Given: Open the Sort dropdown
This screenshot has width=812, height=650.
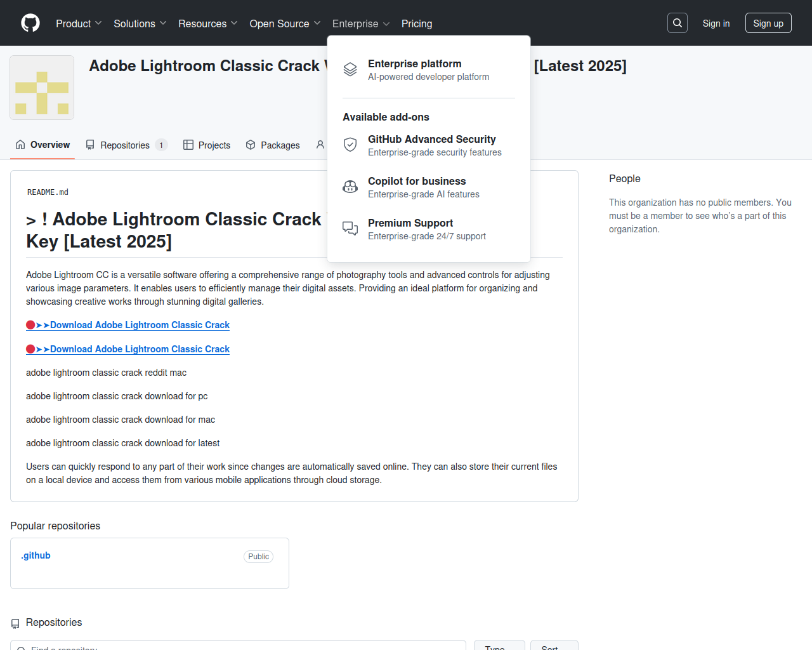Looking at the screenshot, I should click(x=554, y=645).
